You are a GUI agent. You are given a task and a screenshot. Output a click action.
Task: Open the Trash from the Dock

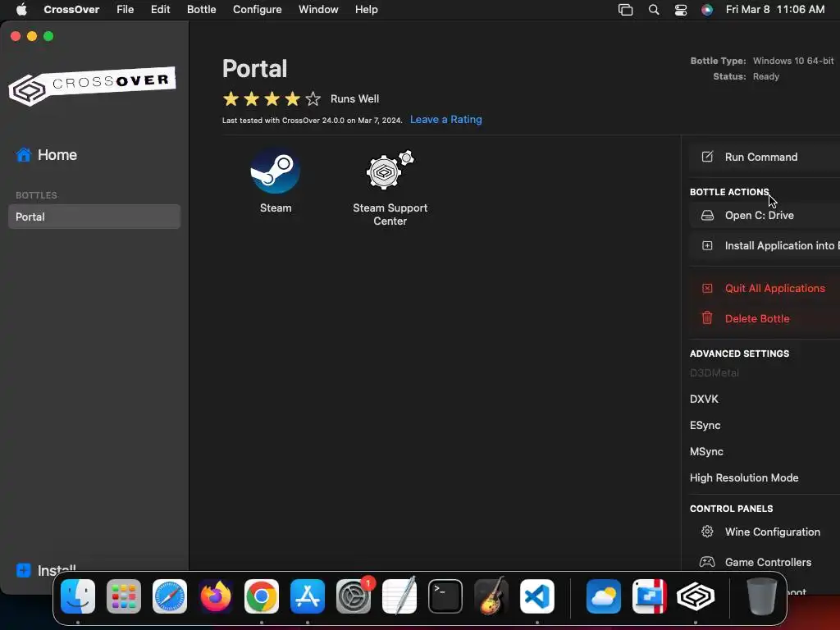(x=762, y=596)
